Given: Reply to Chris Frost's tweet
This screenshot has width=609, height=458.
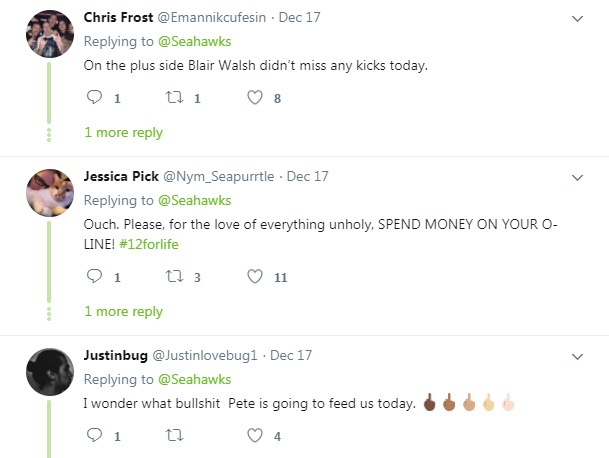Looking at the screenshot, I should (x=95, y=98).
